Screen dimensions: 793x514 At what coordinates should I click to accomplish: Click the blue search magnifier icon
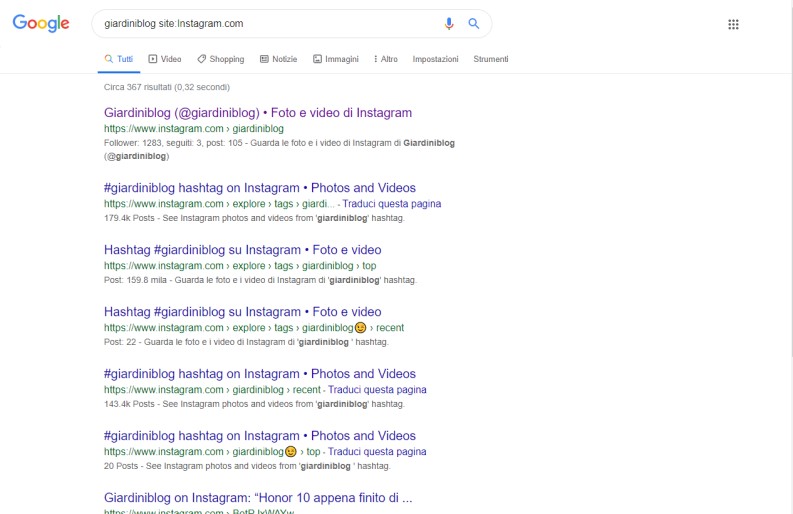(x=473, y=23)
